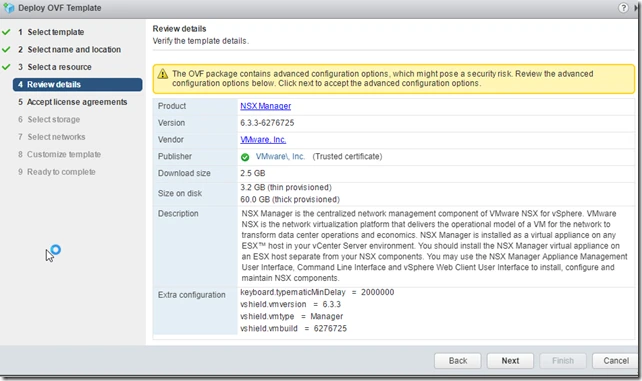Click the 60.0 GB (thick provisioned) value
642x381 pixels.
290,199
